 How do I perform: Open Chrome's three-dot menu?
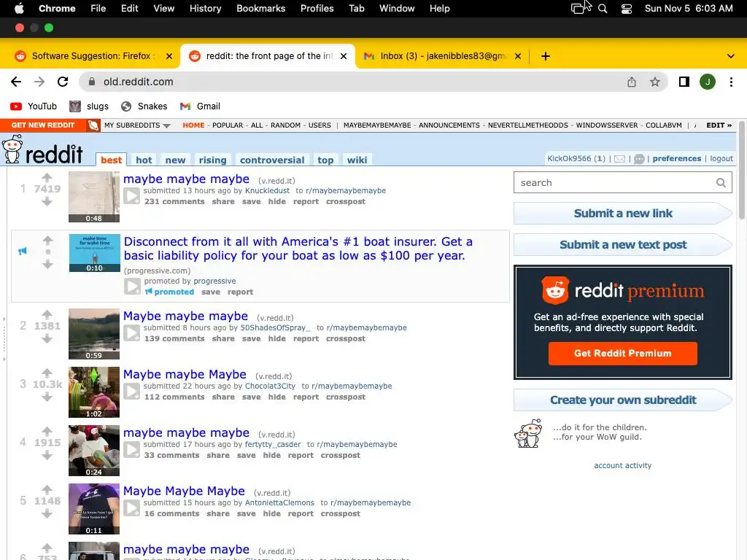click(x=731, y=82)
